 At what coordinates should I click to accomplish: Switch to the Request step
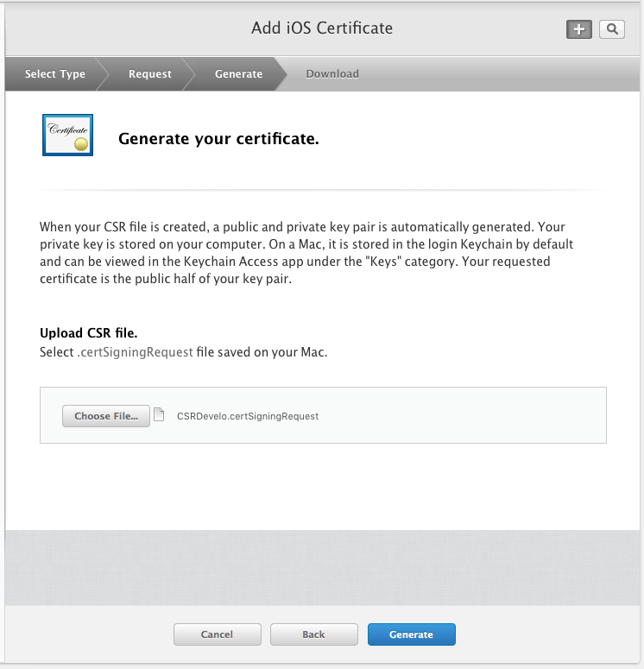[150, 74]
